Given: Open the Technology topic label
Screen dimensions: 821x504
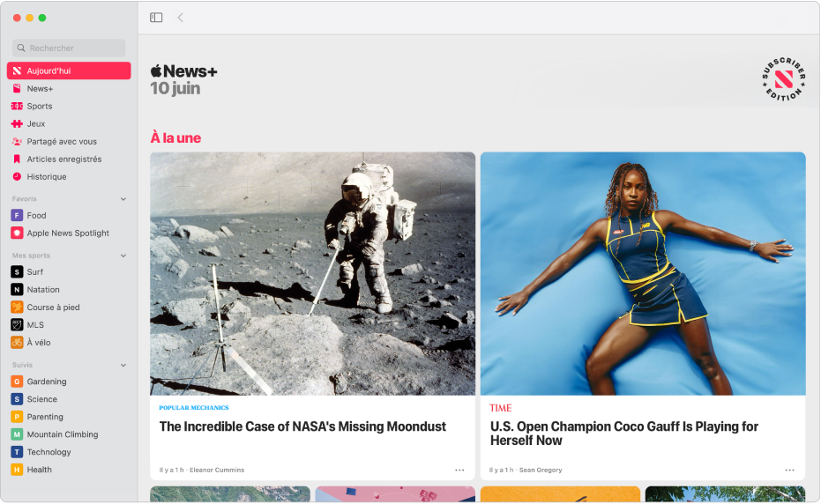Looking at the screenshot, I should coord(49,452).
